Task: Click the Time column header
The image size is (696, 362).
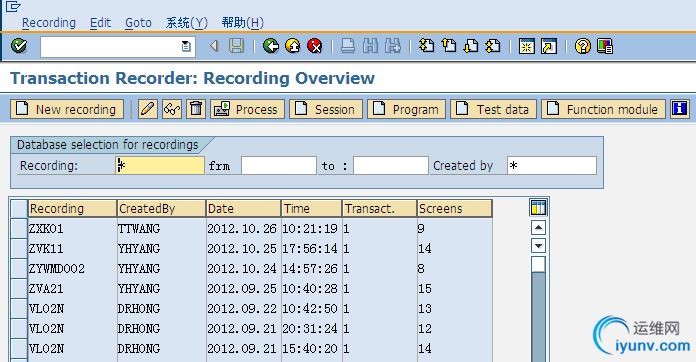Action: pos(312,208)
